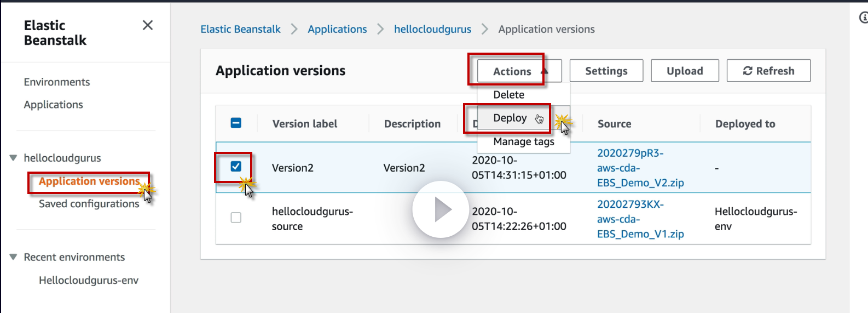Close the Elastic Beanstalk side panel
868x313 pixels.
pyautogui.click(x=147, y=25)
